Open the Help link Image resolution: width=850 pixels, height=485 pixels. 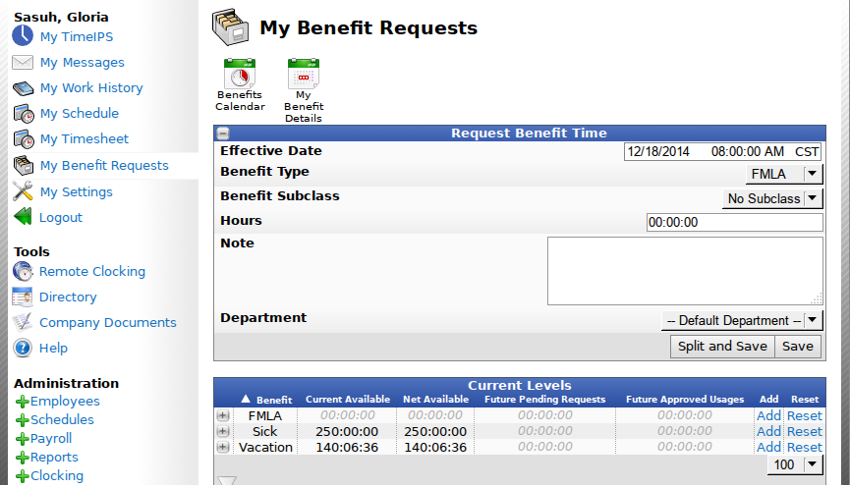click(x=53, y=348)
